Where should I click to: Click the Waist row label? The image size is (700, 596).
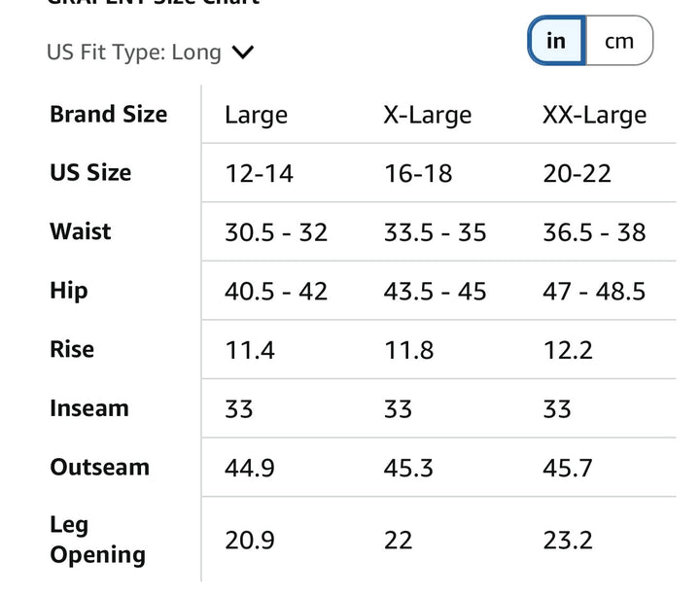tap(81, 231)
